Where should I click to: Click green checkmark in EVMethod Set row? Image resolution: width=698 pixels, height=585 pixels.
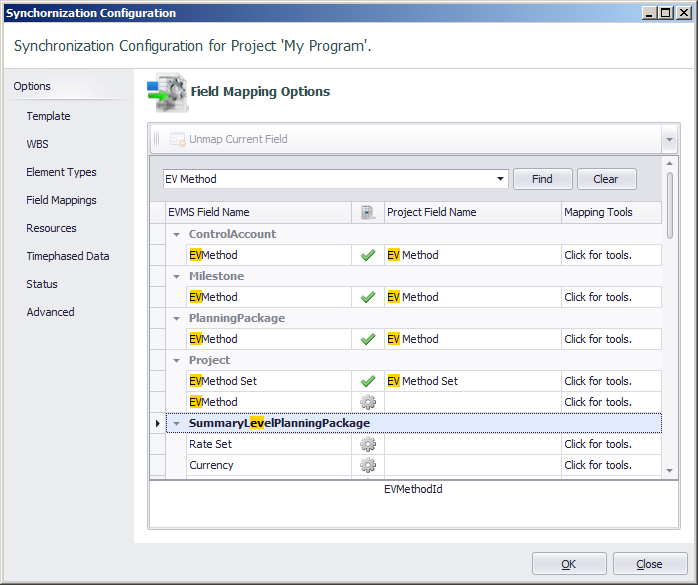pos(368,381)
